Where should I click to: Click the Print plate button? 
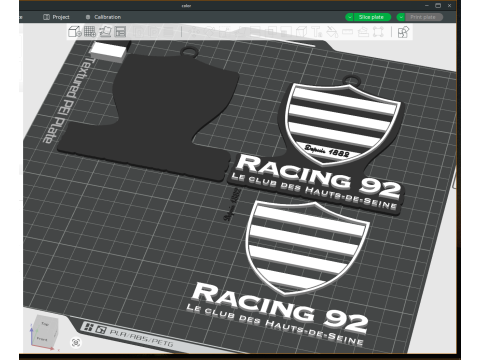click(x=424, y=17)
